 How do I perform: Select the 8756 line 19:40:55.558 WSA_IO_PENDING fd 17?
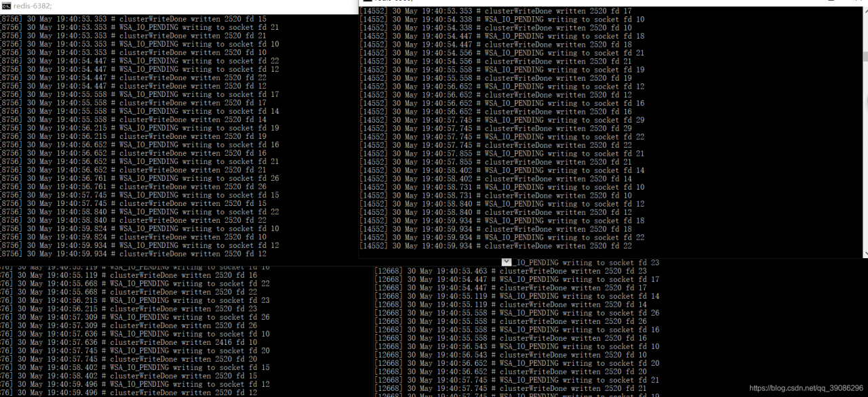pyautogui.click(x=139, y=94)
